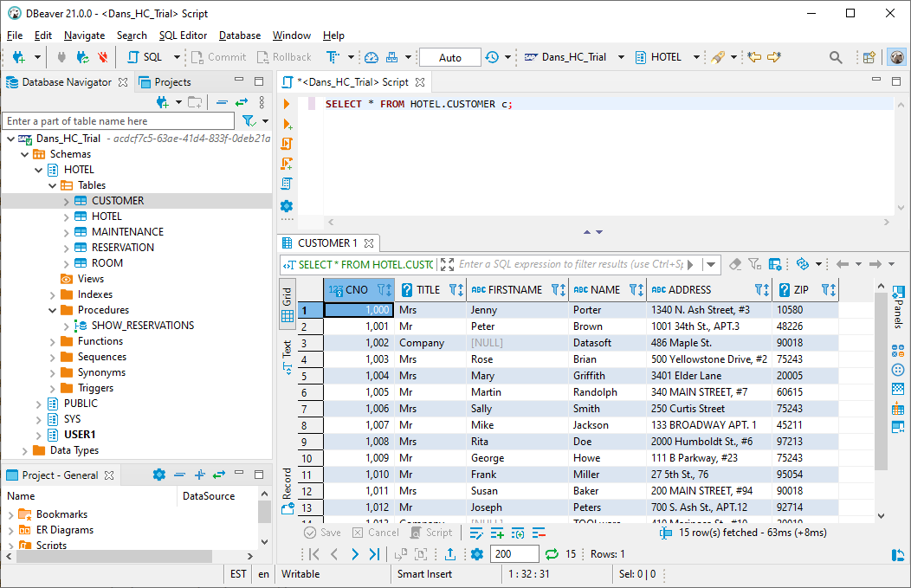911x588 pixels.
Task: Collapse the Tables folder
Action: click(x=52, y=185)
